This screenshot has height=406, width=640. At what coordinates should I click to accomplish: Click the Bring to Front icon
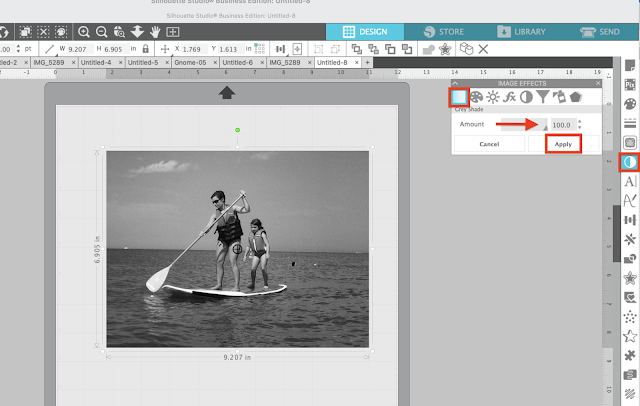click(x=357, y=49)
